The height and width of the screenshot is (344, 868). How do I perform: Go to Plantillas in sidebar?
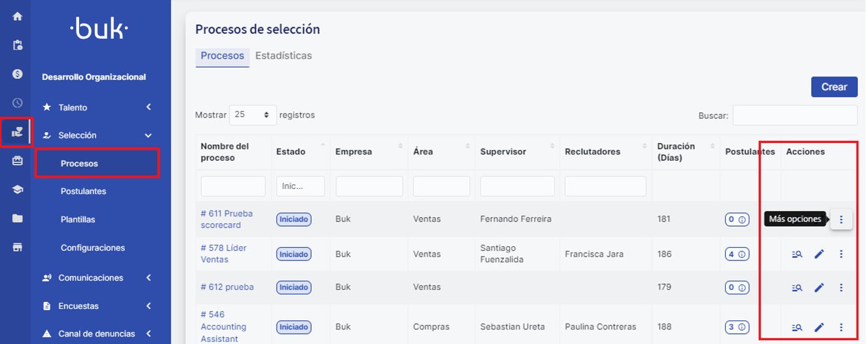click(78, 220)
